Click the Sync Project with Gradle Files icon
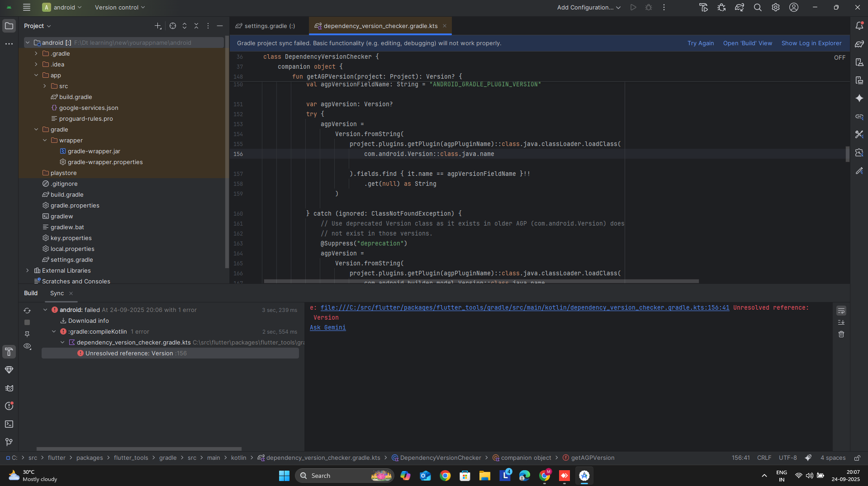This screenshot has width=868, height=486. click(739, 8)
